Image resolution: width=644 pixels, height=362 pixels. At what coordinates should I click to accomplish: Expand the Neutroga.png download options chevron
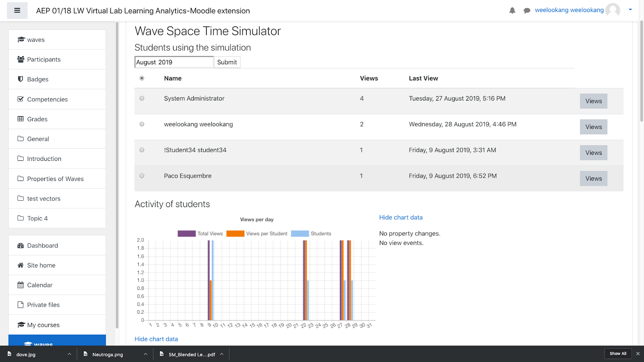145,354
